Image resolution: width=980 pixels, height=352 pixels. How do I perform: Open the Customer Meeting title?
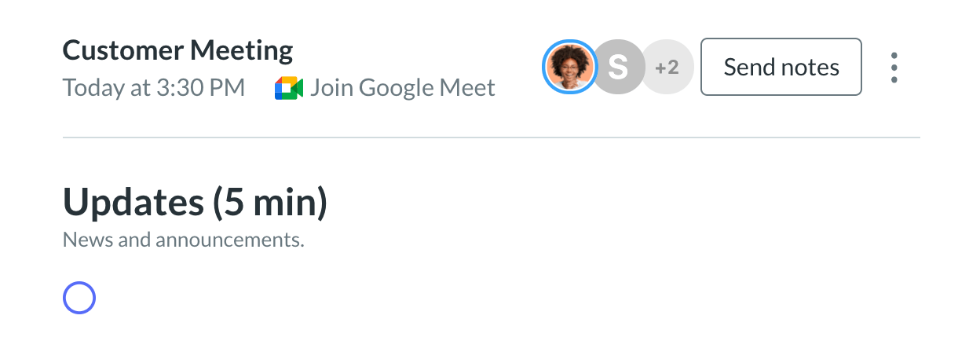point(177,51)
